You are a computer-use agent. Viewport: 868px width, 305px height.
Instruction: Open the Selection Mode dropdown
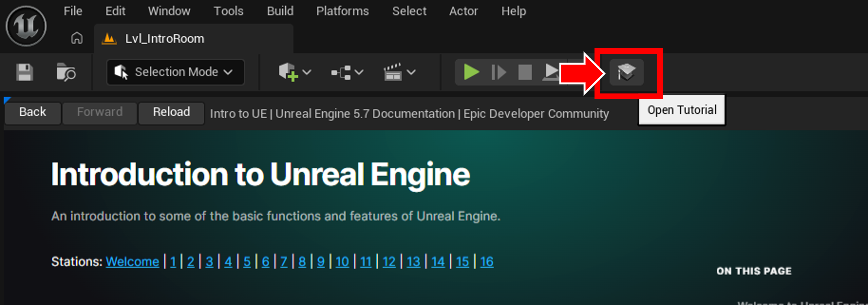pyautogui.click(x=175, y=72)
